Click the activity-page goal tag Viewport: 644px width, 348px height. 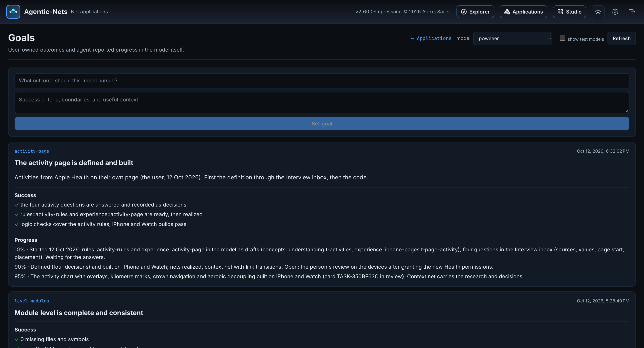(x=32, y=151)
